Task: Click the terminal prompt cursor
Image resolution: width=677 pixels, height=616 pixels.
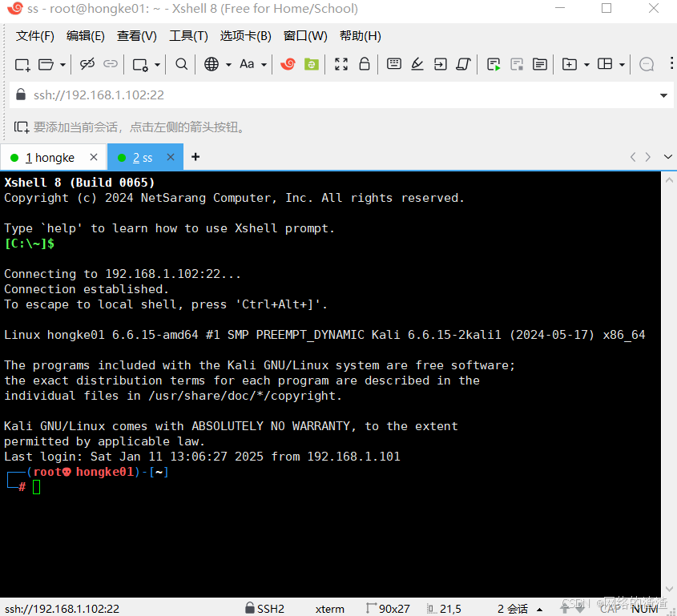Action: [37, 487]
